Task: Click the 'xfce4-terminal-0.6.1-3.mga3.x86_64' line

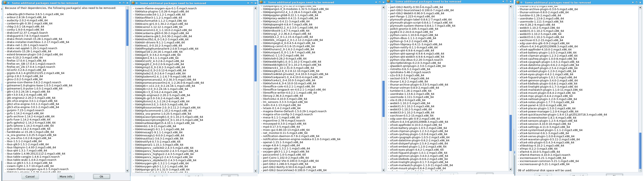Action: tap(543, 133)
